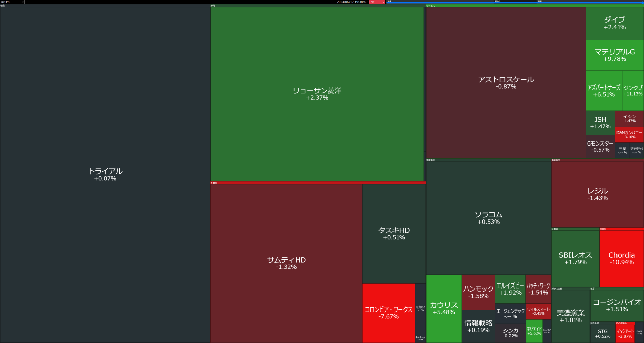Click the タスキHD tile
Screen dimensions: 644x343
tap(394, 234)
